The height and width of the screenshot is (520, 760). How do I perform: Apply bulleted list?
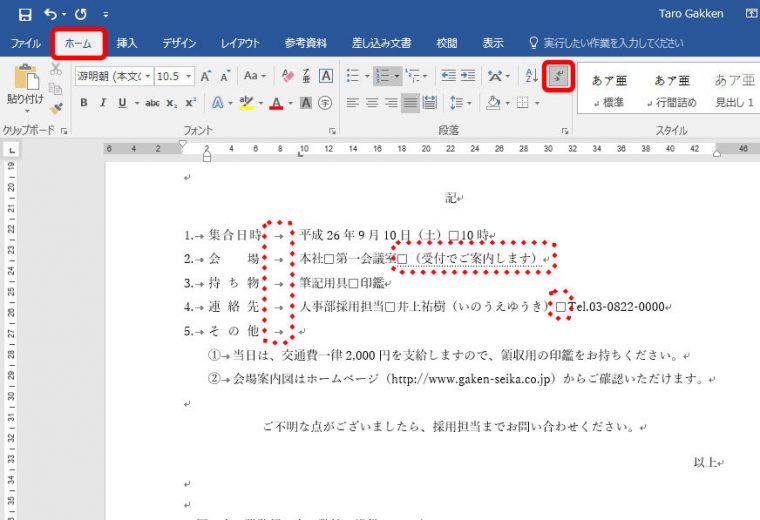point(353,76)
